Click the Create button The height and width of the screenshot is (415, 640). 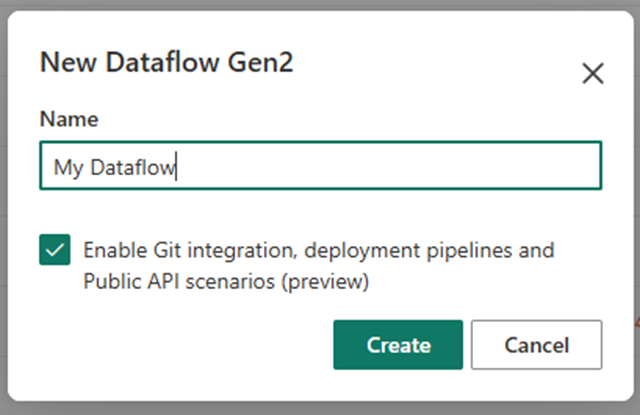[398, 345]
